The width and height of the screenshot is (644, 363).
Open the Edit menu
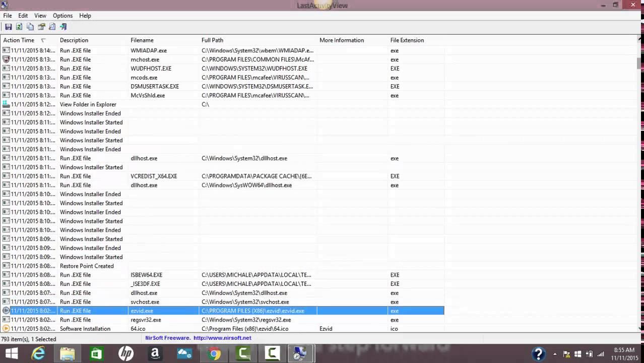click(x=23, y=16)
